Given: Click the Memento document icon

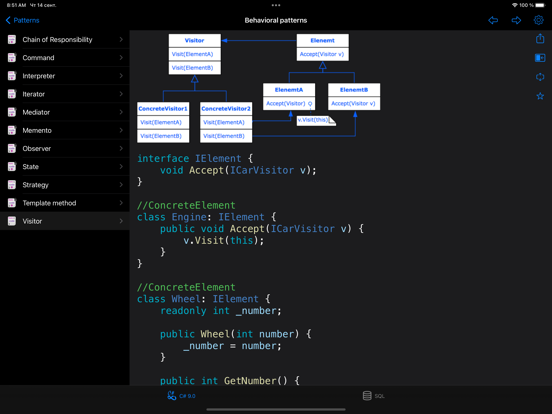Looking at the screenshot, I should tap(12, 130).
